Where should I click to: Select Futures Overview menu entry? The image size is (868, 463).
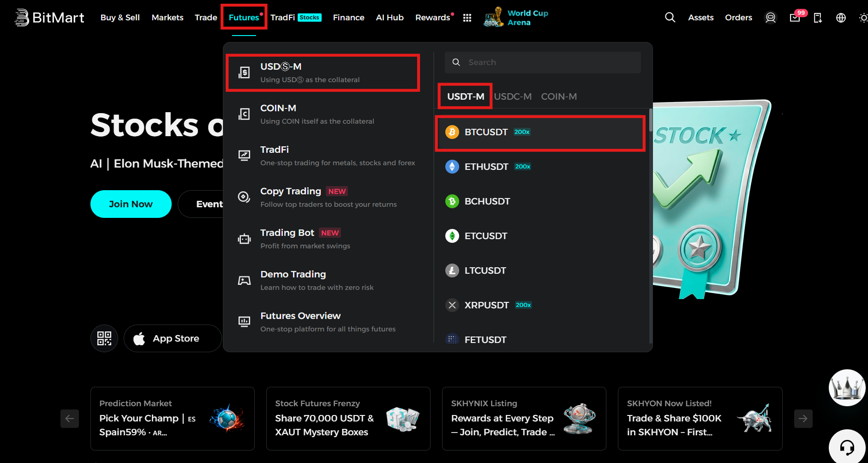(x=323, y=322)
